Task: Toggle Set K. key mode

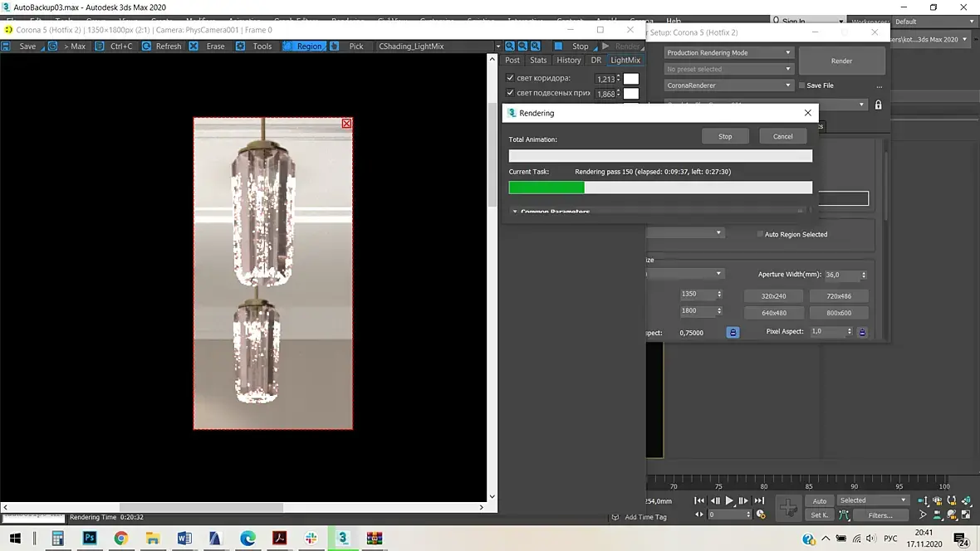Action: coord(820,515)
